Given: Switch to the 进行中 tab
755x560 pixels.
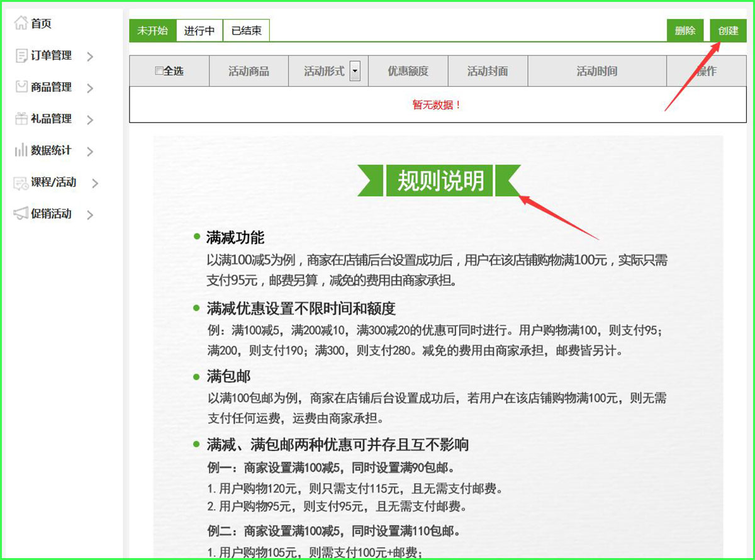Looking at the screenshot, I should tap(199, 30).
